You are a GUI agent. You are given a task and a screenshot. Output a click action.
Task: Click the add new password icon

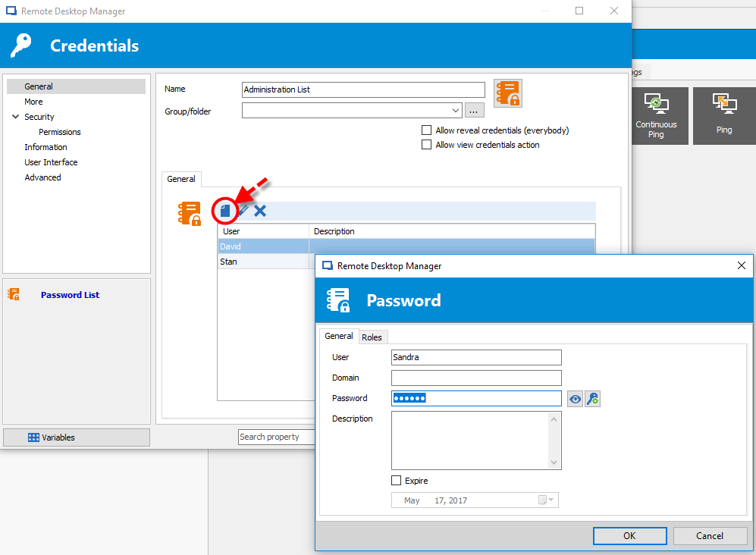(x=224, y=211)
